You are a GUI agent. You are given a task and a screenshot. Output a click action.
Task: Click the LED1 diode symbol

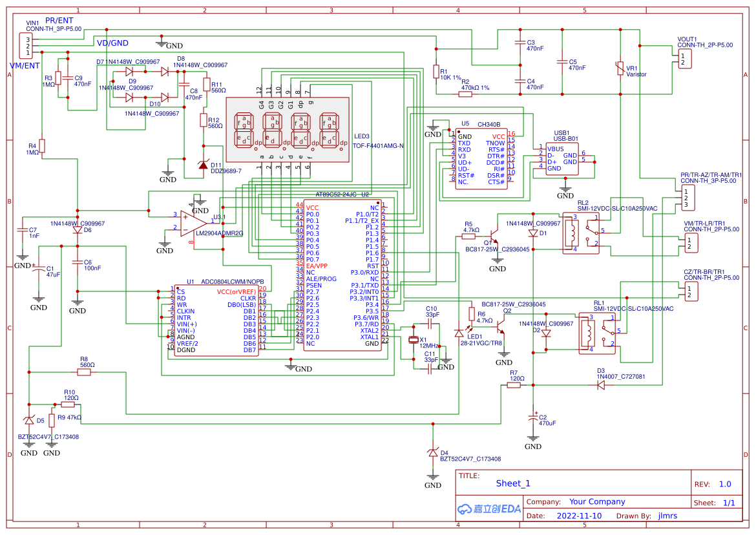coord(459,332)
